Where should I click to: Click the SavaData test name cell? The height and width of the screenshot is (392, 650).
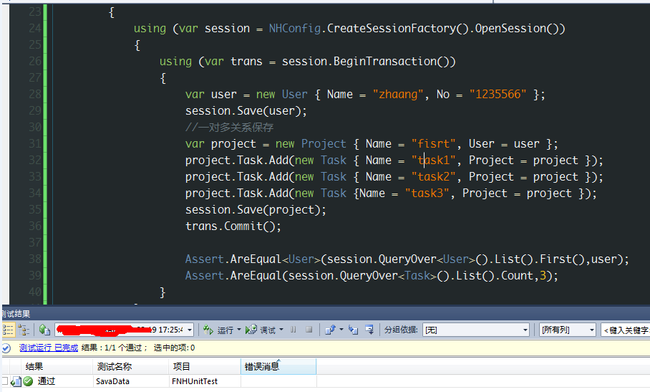click(112, 381)
